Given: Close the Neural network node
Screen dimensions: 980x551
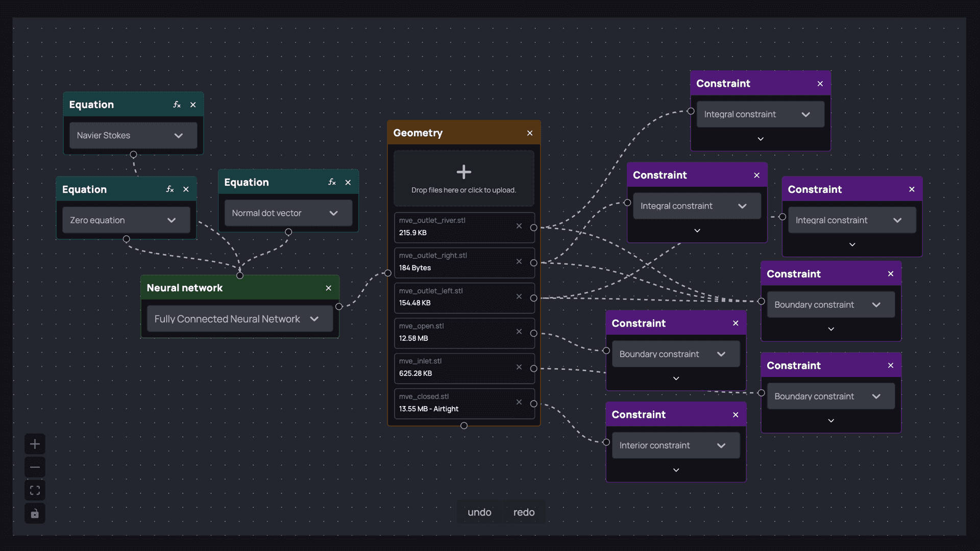Looking at the screenshot, I should point(329,288).
